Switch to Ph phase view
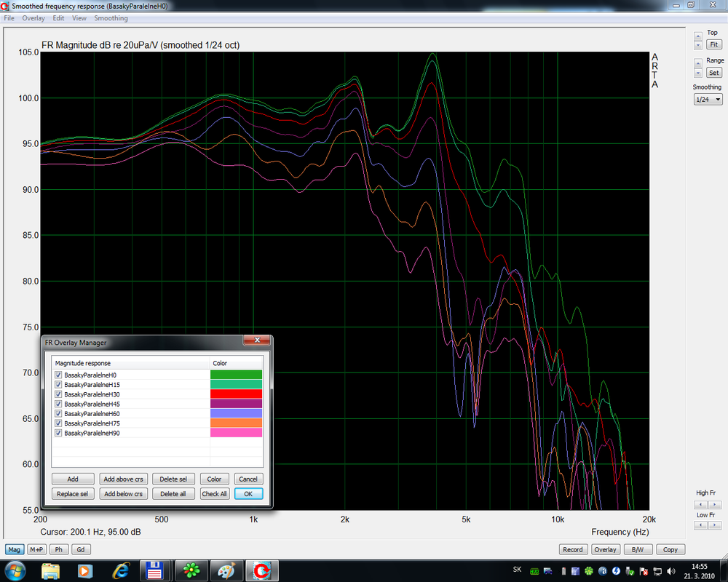This screenshot has width=728, height=582. pos(58,549)
